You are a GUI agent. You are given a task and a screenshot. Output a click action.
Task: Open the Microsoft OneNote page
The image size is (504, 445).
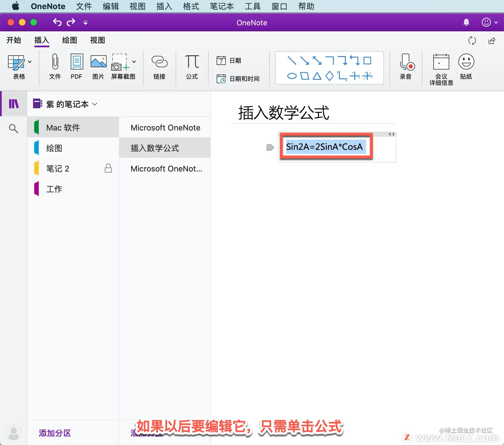click(165, 128)
